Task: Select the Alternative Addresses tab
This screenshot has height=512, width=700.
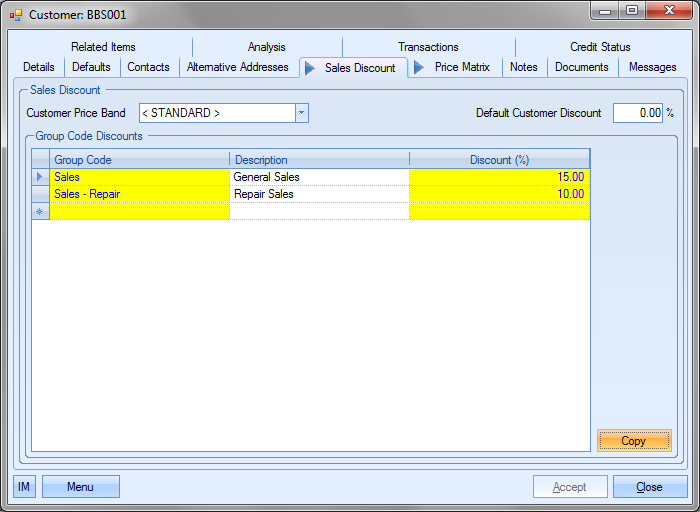Action: pos(237,67)
